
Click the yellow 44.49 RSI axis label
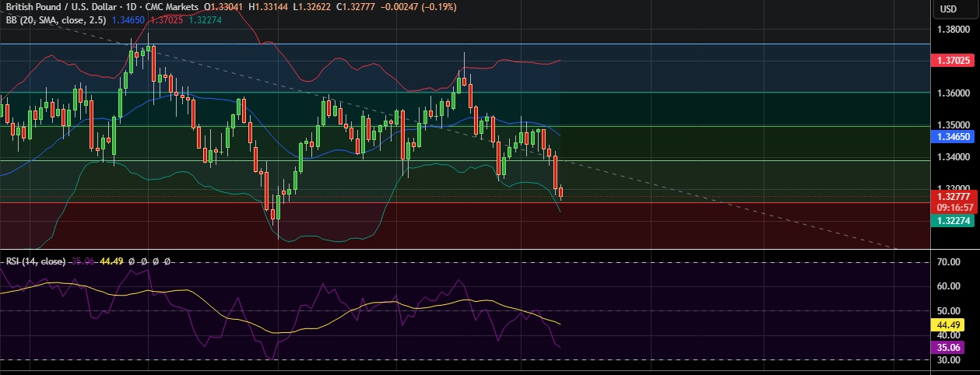948,324
